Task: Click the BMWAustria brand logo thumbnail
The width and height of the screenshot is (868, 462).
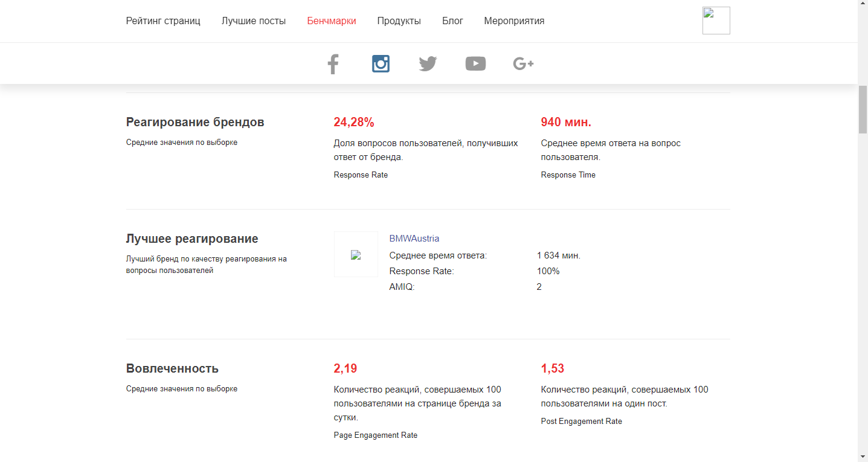Action: point(356,255)
